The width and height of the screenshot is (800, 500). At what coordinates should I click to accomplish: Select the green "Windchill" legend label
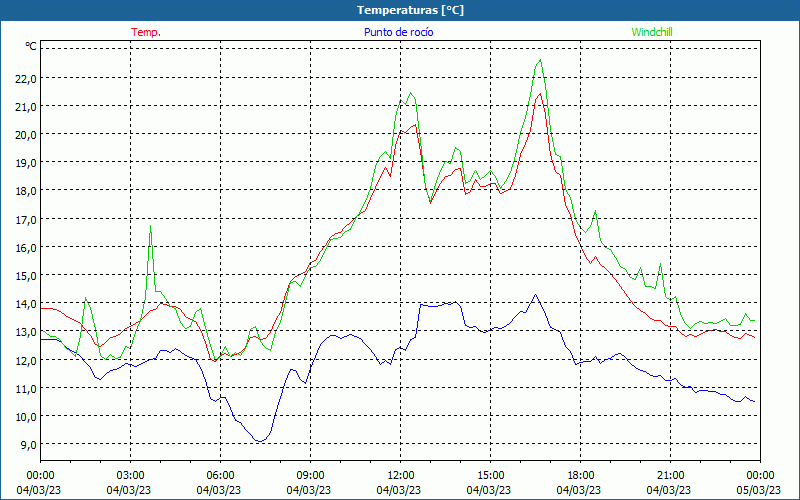652,32
